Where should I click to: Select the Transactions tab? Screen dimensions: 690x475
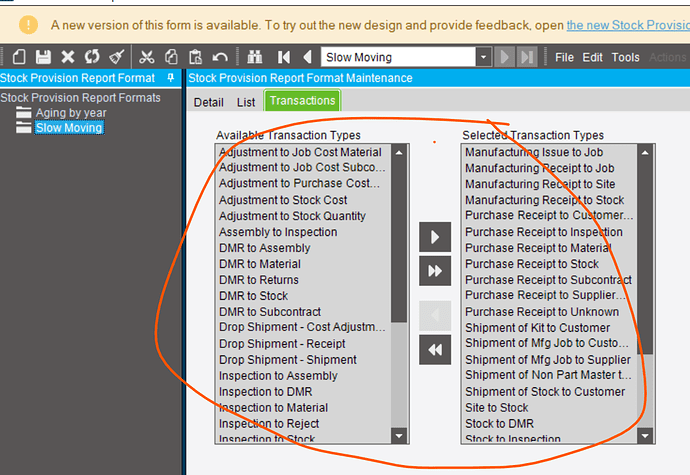302,101
